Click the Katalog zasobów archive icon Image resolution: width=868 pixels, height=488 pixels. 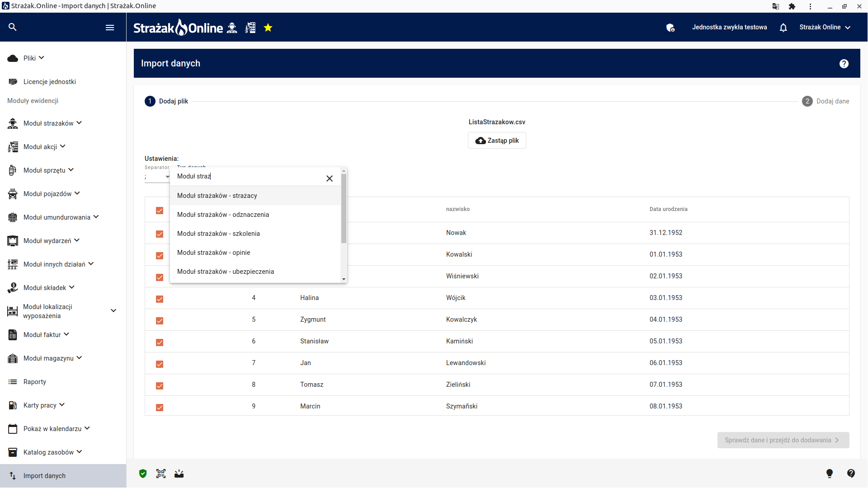[x=13, y=452]
